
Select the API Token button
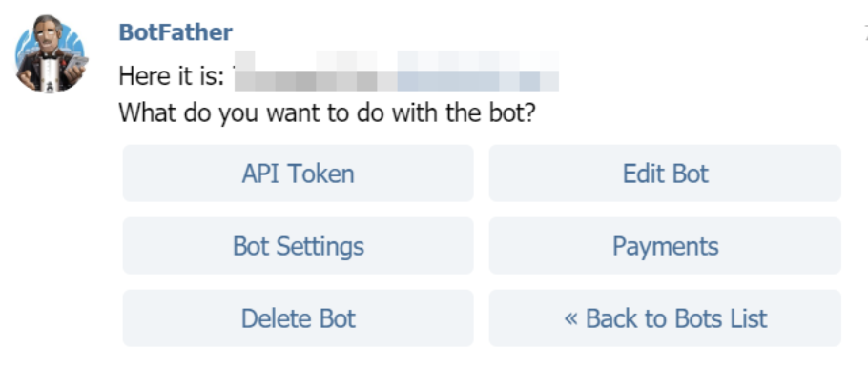pos(298,174)
